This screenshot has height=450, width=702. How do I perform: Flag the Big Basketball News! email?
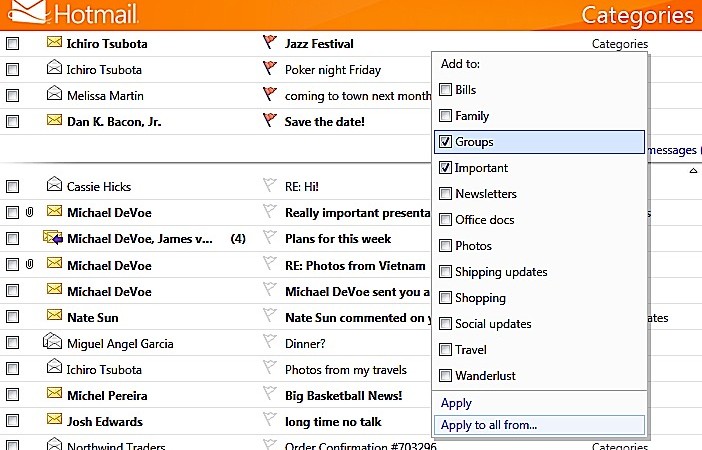tap(268, 394)
